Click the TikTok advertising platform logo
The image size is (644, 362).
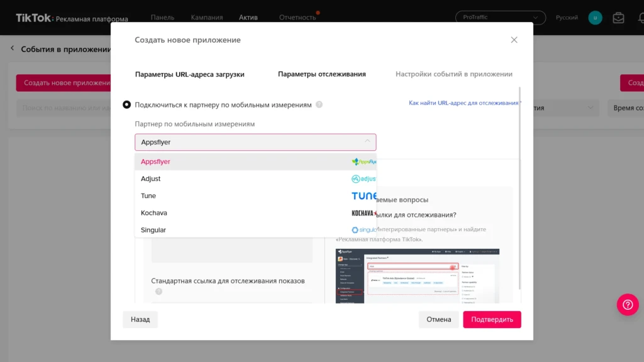click(72, 18)
